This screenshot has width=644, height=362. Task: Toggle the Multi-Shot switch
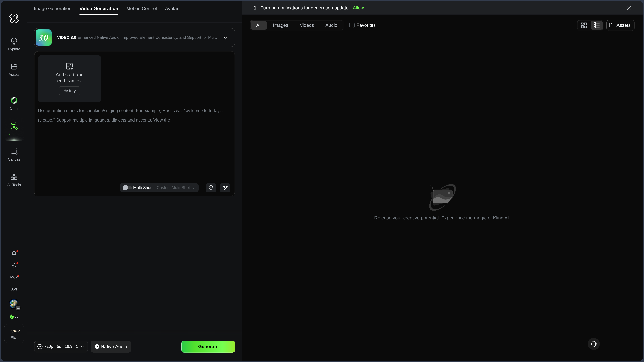[x=127, y=188]
